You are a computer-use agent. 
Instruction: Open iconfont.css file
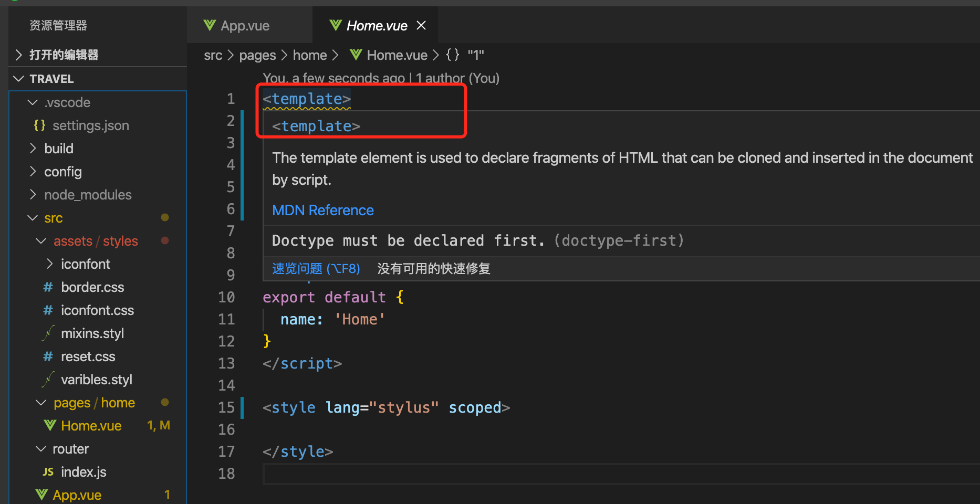click(97, 310)
